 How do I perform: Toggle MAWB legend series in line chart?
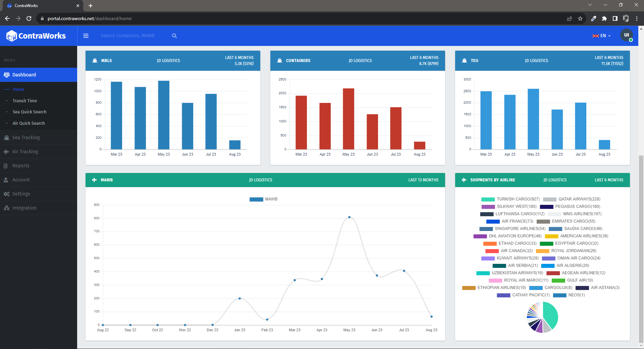click(264, 199)
